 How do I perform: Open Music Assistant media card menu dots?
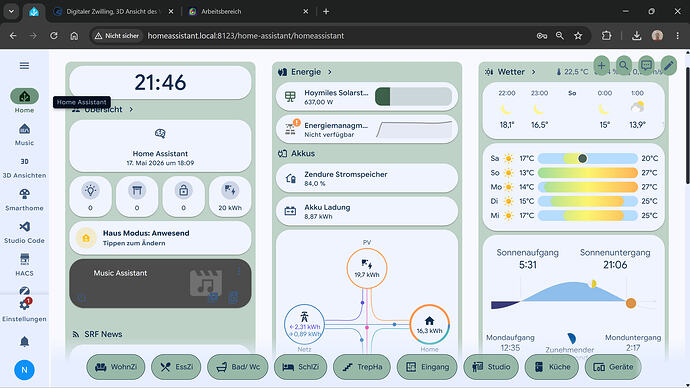click(239, 271)
